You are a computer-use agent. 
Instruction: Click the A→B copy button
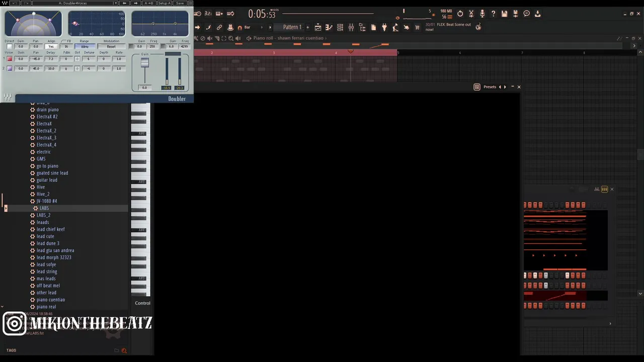149,3
